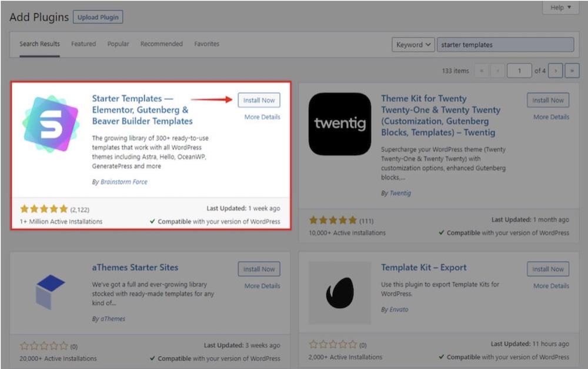
Task: Install the Template Kit – Export plugin
Action: click(x=548, y=269)
